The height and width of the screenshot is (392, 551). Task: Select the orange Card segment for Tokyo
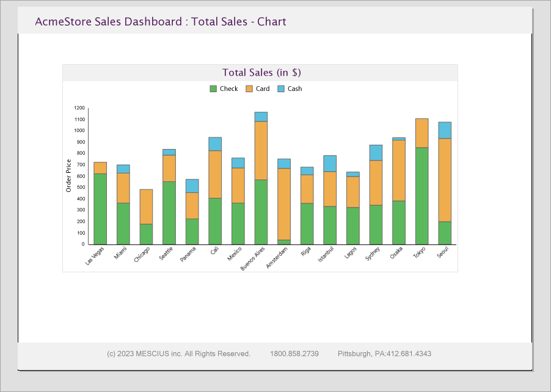point(421,133)
